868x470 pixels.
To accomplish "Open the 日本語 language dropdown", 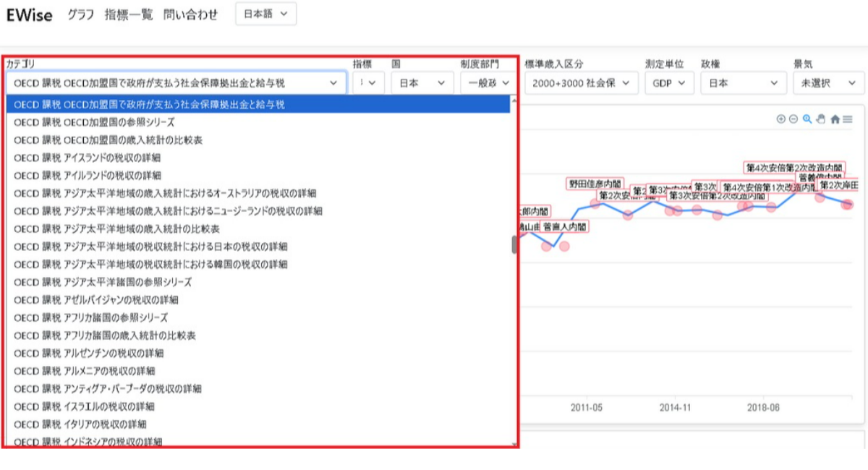I will [265, 14].
